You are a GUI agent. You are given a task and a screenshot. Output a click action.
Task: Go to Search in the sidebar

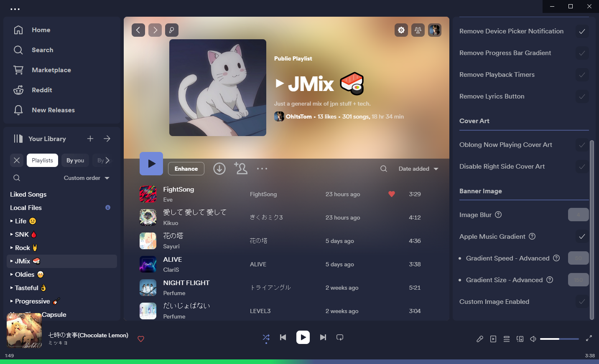[42, 50]
